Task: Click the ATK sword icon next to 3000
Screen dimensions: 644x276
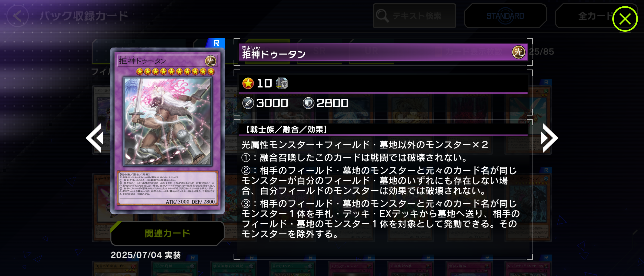Action: coord(248,103)
